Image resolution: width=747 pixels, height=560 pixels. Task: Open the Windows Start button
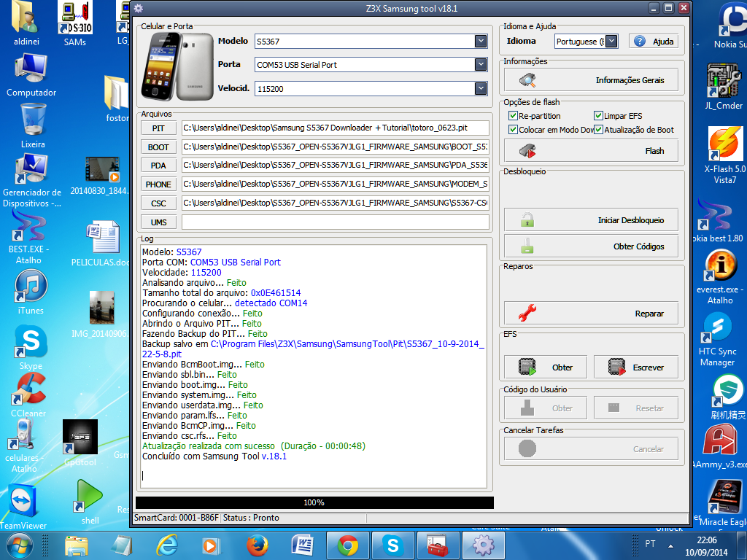[x=20, y=545]
